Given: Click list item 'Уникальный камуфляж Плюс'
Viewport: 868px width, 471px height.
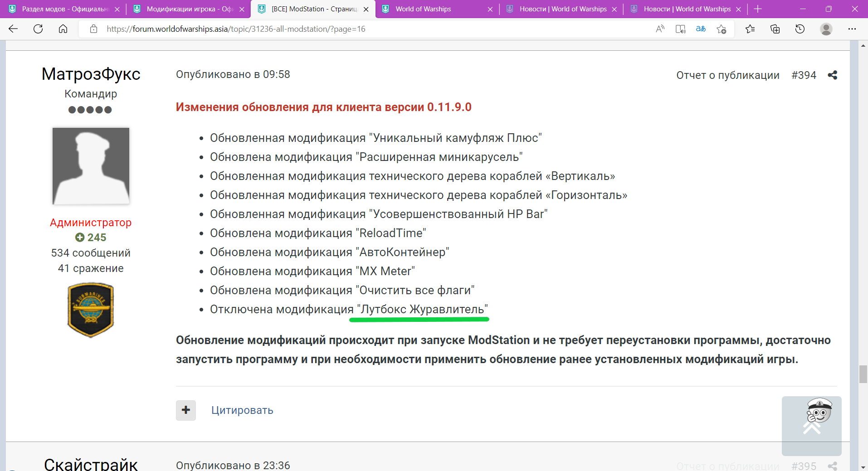Looking at the screenshot, I should [x=376, y=138].
